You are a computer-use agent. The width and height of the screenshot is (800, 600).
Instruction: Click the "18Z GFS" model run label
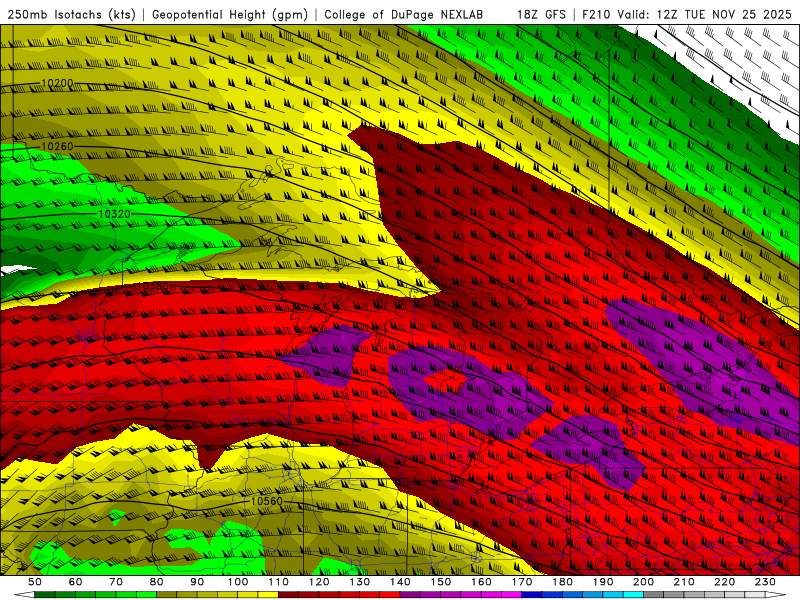coord(541,15)
